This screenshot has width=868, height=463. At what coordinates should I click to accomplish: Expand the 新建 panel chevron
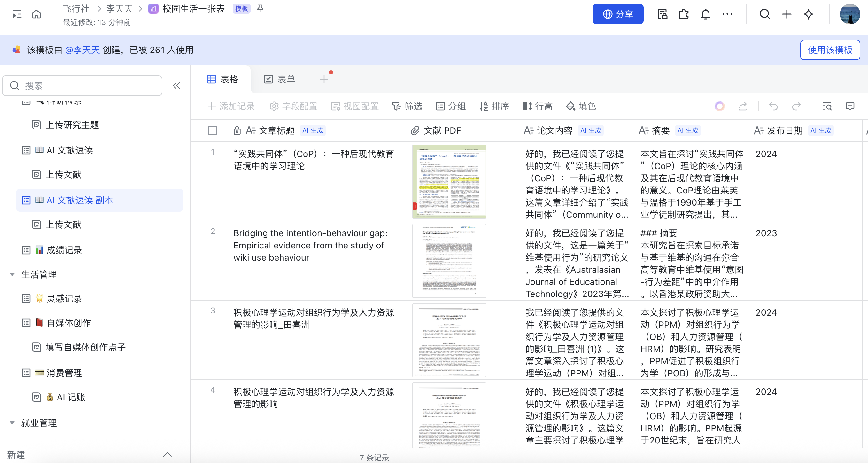point(167,455)
